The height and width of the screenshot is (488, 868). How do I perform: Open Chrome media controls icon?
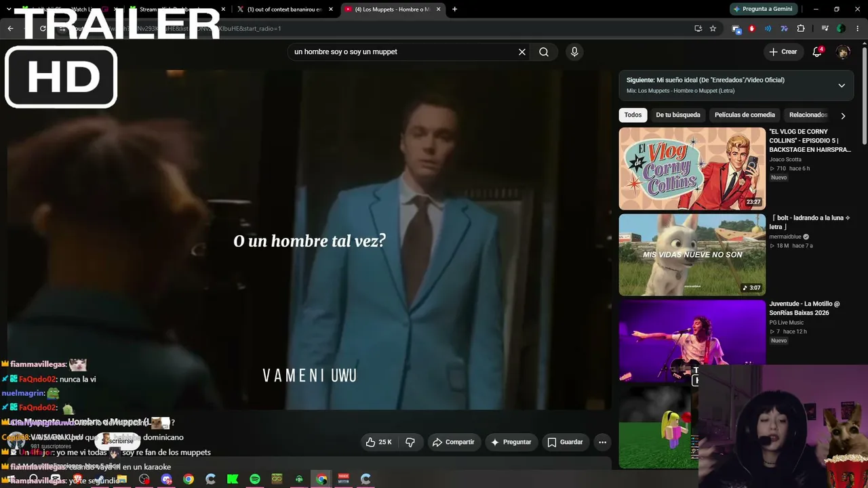point(825,28)
